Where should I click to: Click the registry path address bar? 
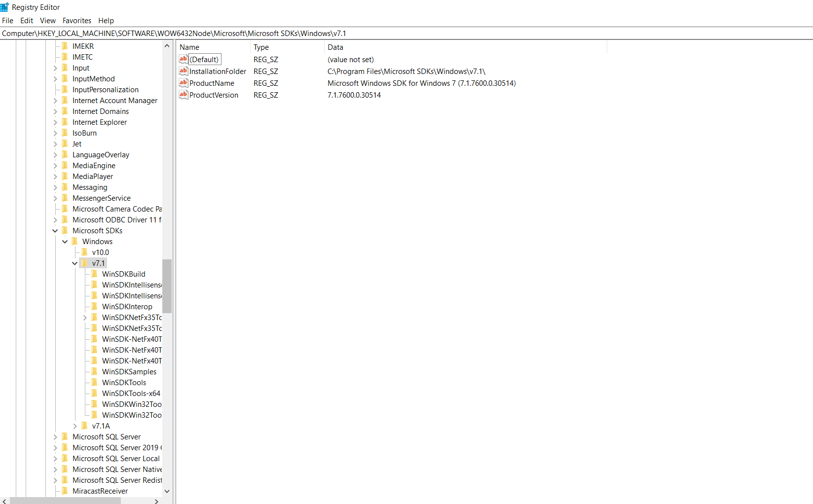click(406, 34)
